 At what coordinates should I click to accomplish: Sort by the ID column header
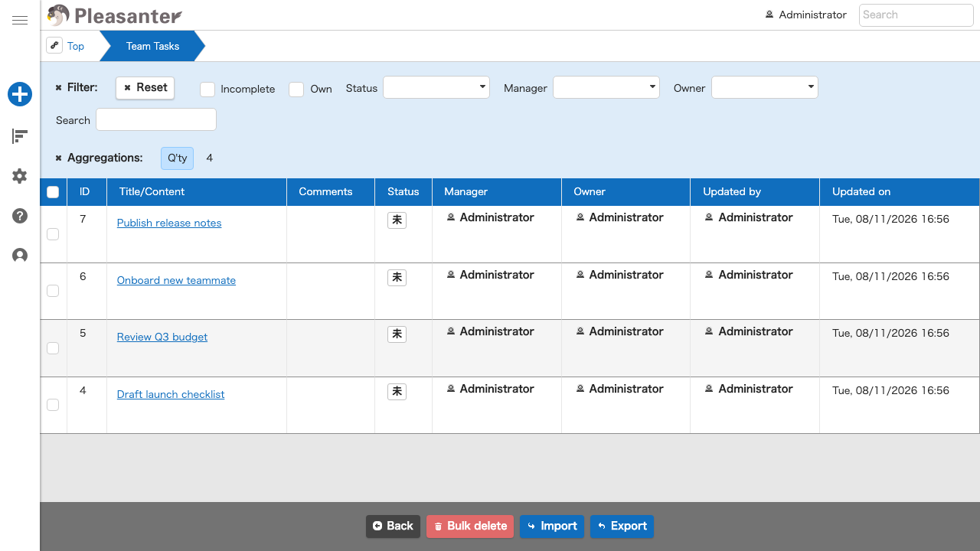pyautogui.click(x=87, y=192)
